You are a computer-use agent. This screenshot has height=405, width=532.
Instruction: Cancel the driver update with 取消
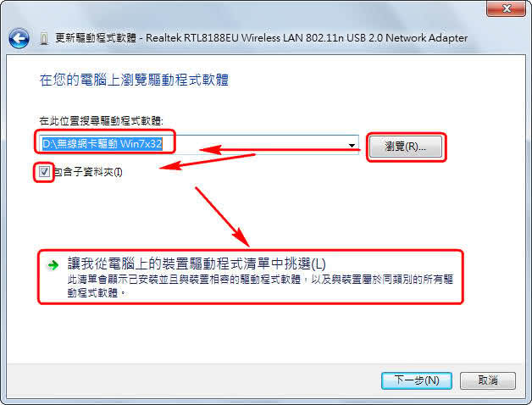pos(488,380)
